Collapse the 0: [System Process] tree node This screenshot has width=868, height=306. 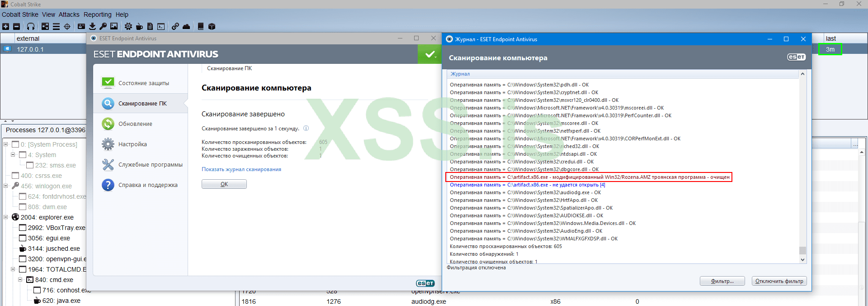(6, 144)
